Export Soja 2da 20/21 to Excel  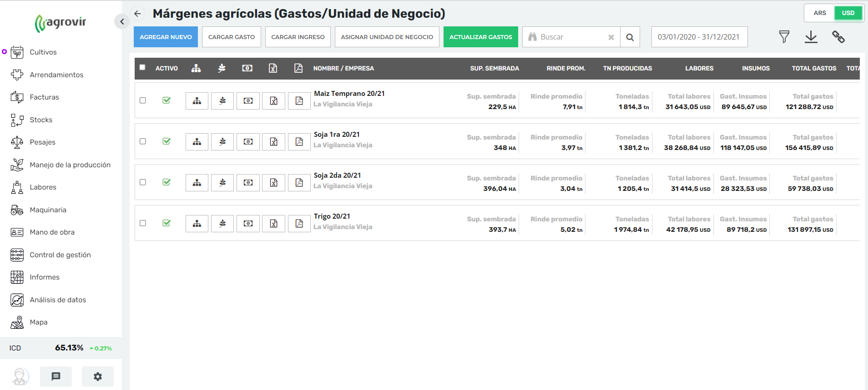coord(274,183)
